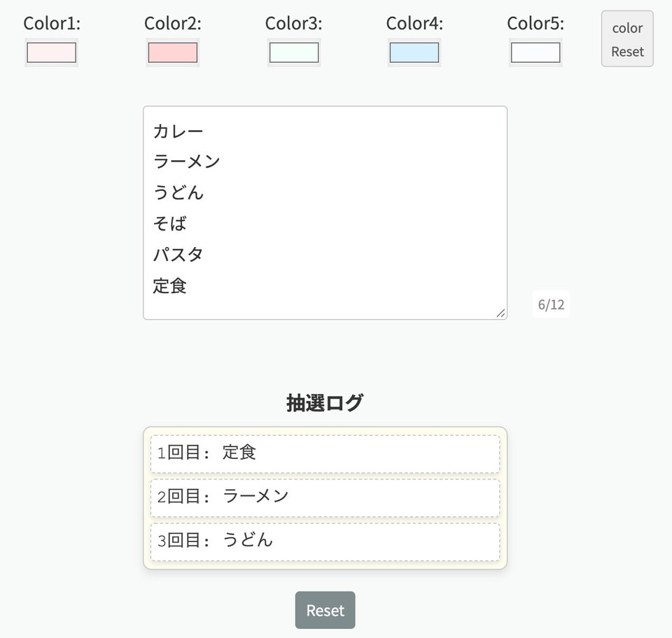Viewport: 672px width, 638px height.
Task: Click the Color5: label
Action: click(x=535, y=24)
